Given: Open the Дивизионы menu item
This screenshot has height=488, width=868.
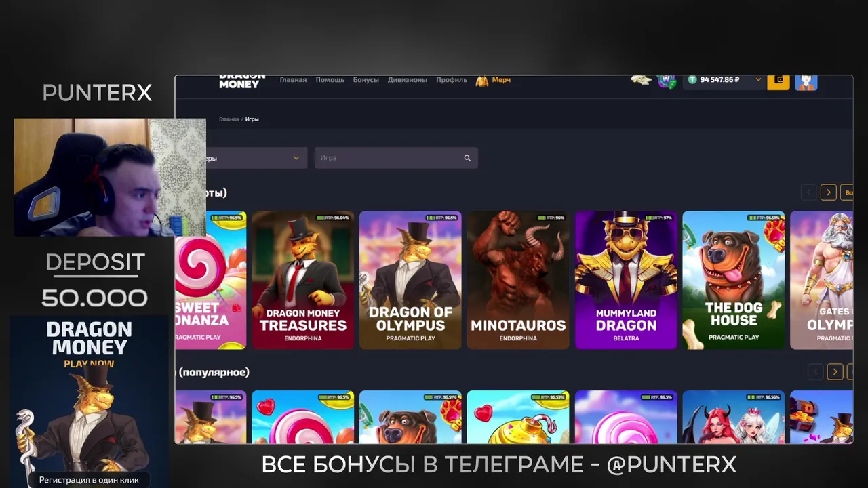Looking at the screenshot, I should [x=408, y=80].
